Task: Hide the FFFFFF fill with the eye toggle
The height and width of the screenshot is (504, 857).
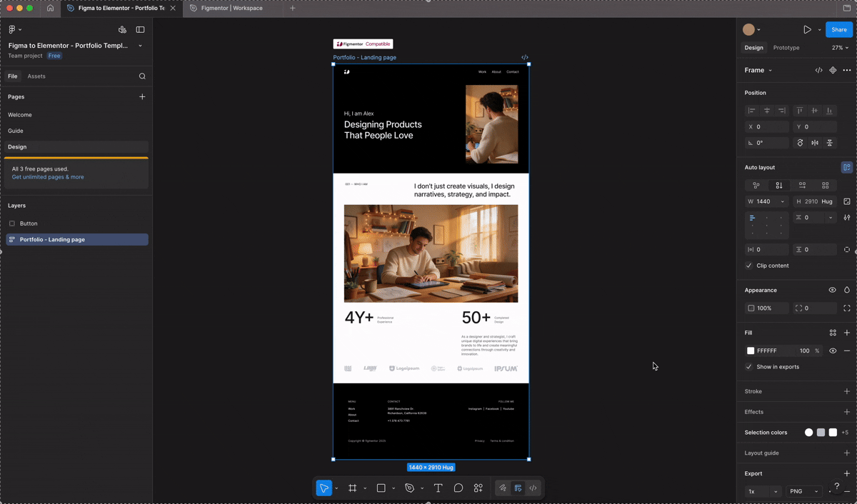Action: pyautogui.click(x=832, y=351)
